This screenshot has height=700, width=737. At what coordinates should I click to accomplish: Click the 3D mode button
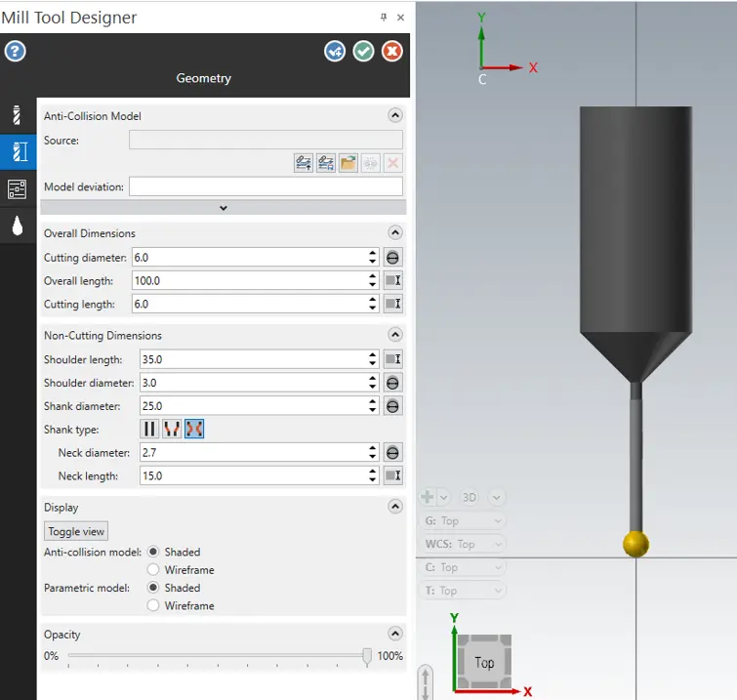pos(470,497)
